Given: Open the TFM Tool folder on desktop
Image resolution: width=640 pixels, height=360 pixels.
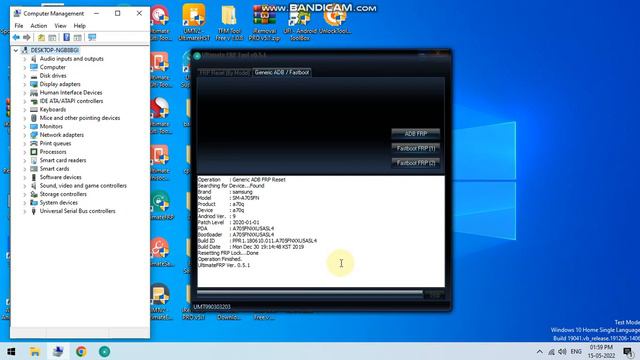Looking at the screenshot, I should click(x=229, y=22).
